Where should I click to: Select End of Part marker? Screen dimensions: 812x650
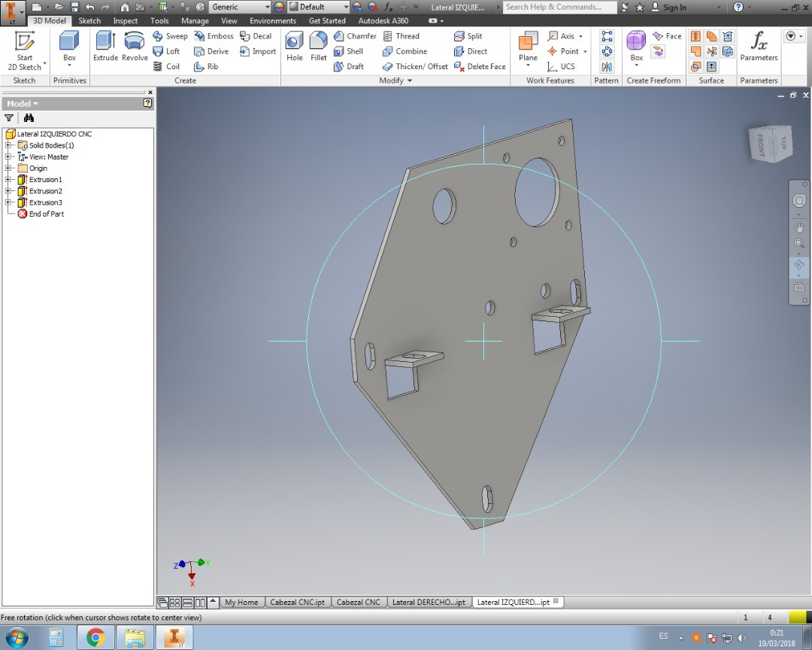pyautogui.click(x=41, y=214)
